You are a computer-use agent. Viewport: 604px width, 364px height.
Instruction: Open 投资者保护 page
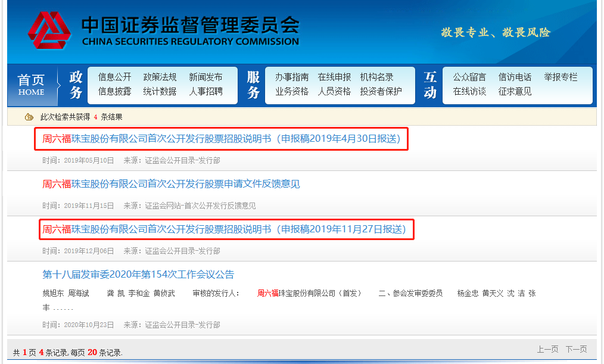[x=381, y=92]
